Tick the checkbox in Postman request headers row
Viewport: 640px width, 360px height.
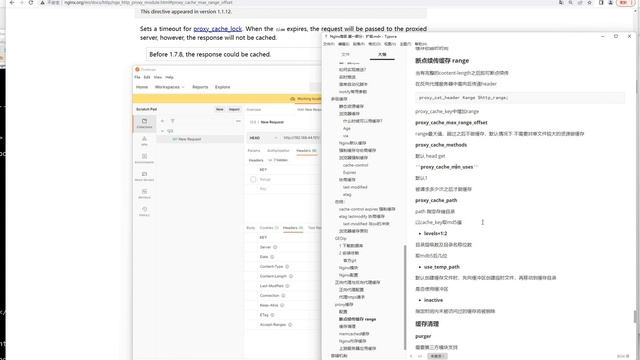(253, 179)
